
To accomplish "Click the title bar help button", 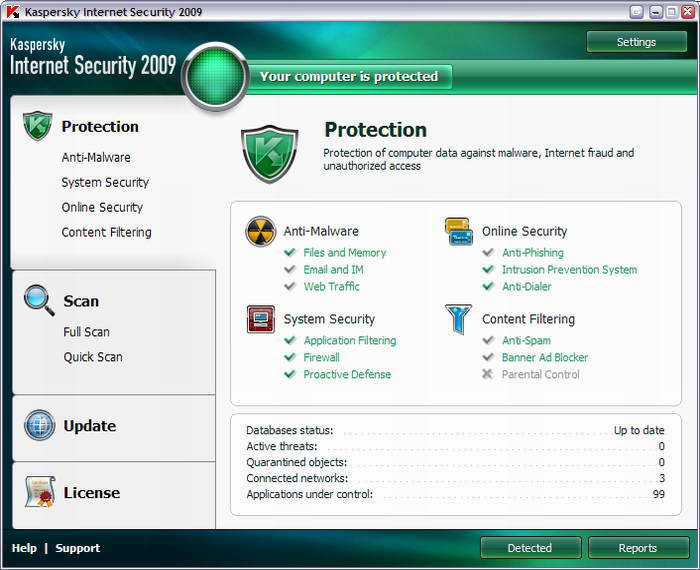I will pos(637,12).
